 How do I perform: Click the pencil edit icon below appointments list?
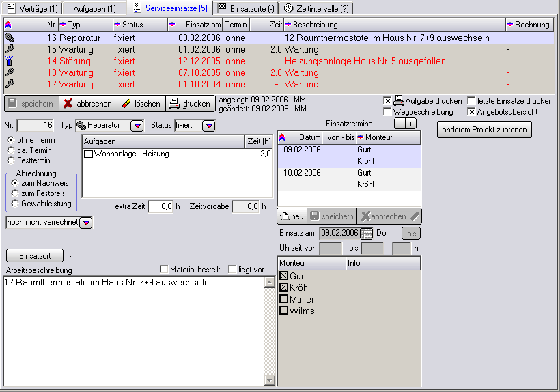pos(415,216)
